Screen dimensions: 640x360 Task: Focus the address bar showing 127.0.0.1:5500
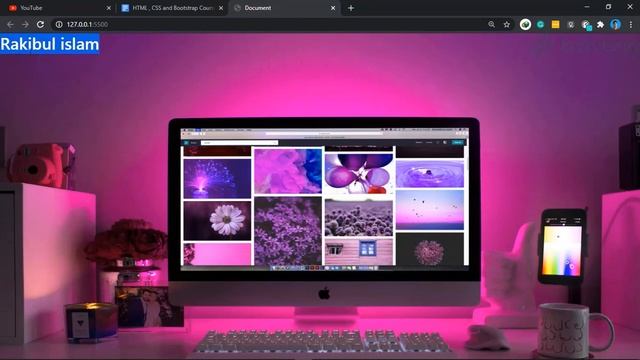(269, 24)
